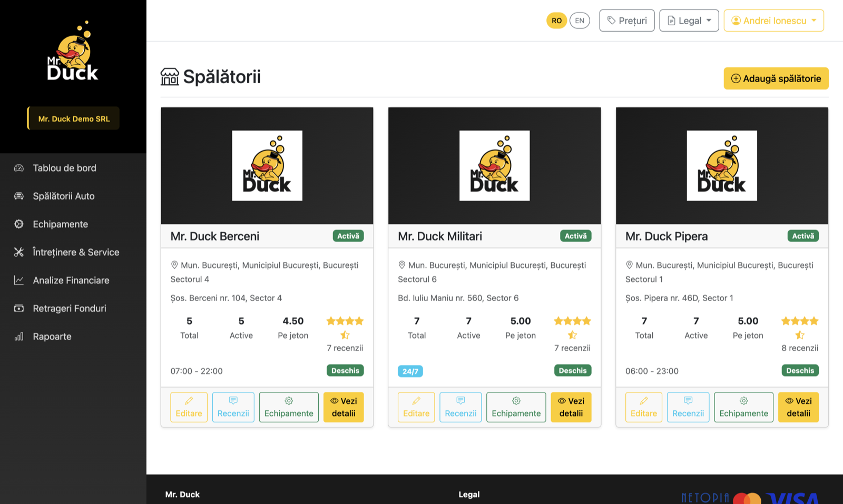Click 'Bd. Iuliu Maniu nr. 560, Sector 6' address
This screenshot has height=504, width=843.
coord(458,298)
